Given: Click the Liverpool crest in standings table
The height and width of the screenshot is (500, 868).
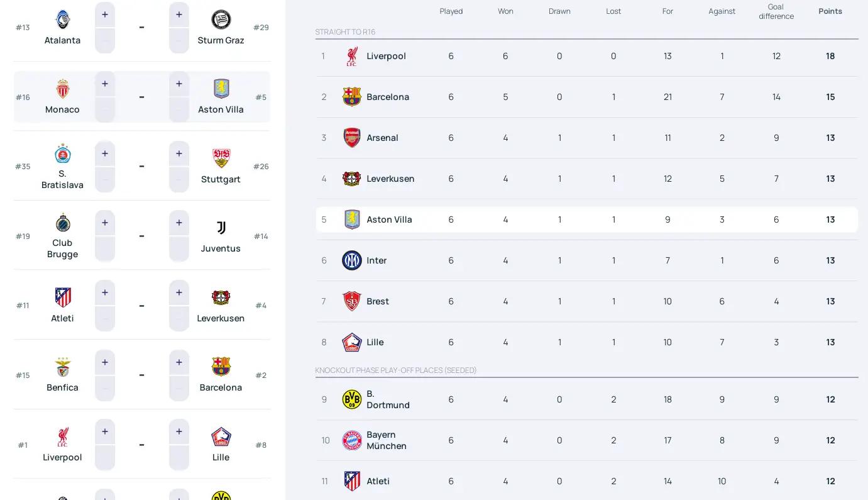Looking at the screenshot, I should point(351,56).
